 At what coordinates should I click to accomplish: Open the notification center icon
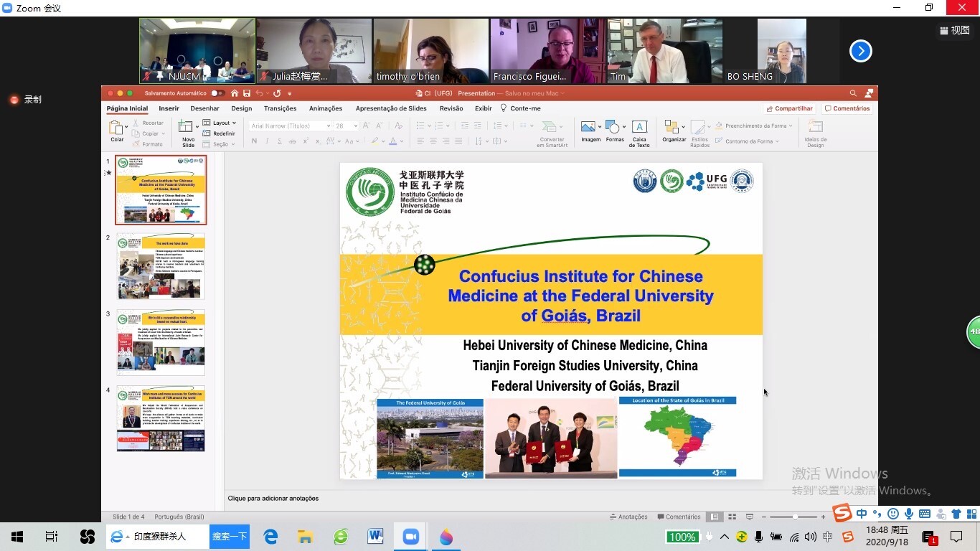pos(956,537)
